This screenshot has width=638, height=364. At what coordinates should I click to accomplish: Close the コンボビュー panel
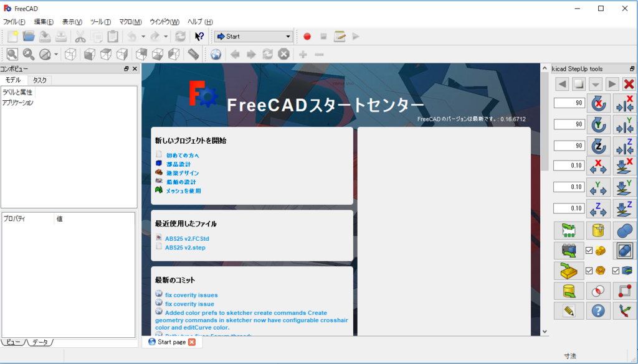[x=135, y=69]
